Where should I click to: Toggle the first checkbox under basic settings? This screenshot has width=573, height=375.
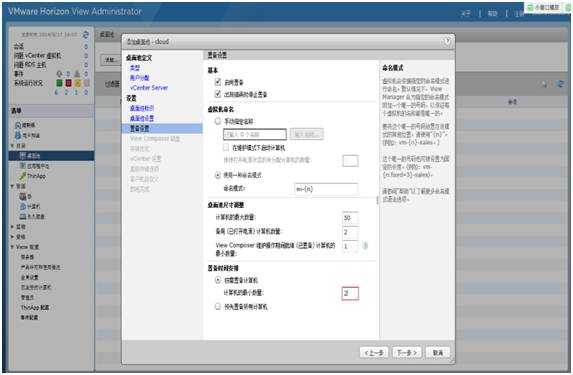point(218,82)
